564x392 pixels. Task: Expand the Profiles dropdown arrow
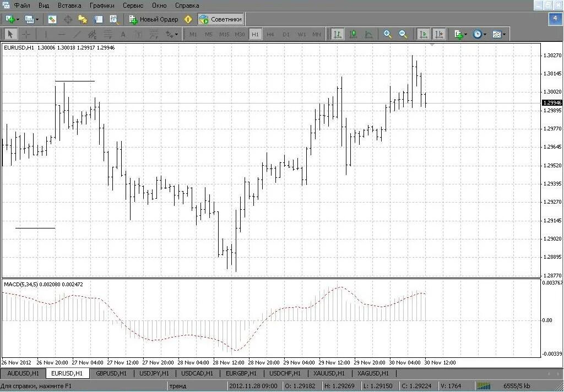[37, 20]
